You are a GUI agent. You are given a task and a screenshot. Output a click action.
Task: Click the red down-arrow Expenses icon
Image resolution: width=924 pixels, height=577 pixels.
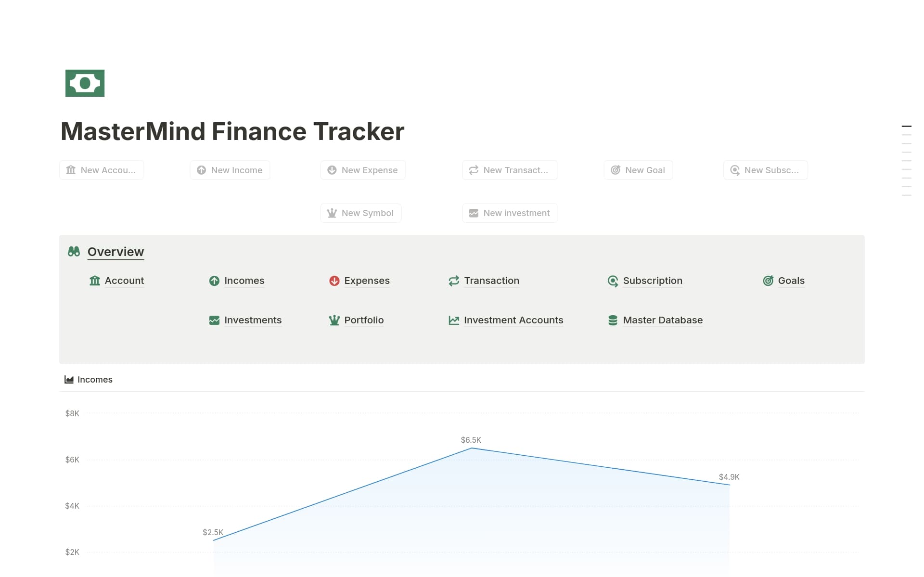click(x=334, y=281)
